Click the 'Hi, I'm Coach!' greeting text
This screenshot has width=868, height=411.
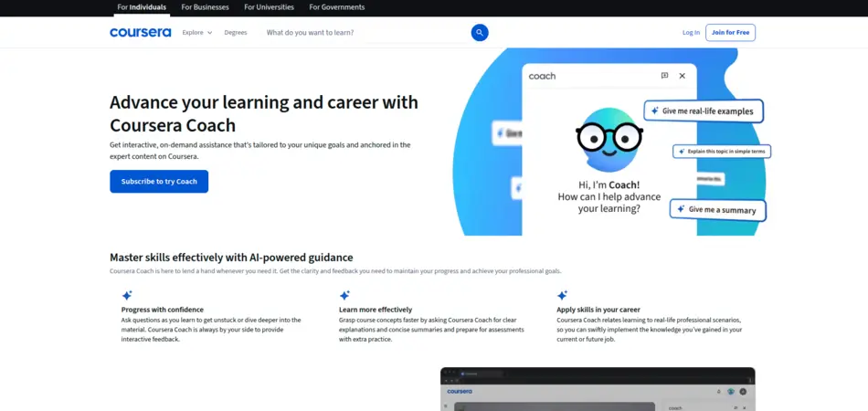point(609,185)
